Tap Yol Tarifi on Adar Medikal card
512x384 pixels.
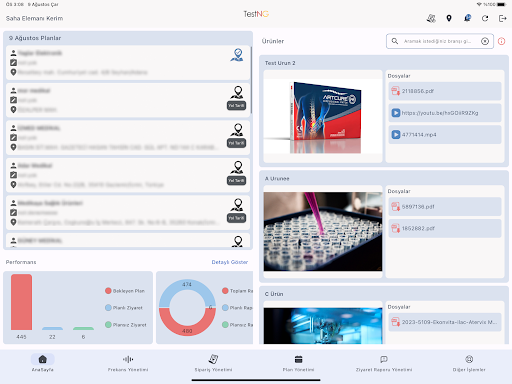click(237, 180)
